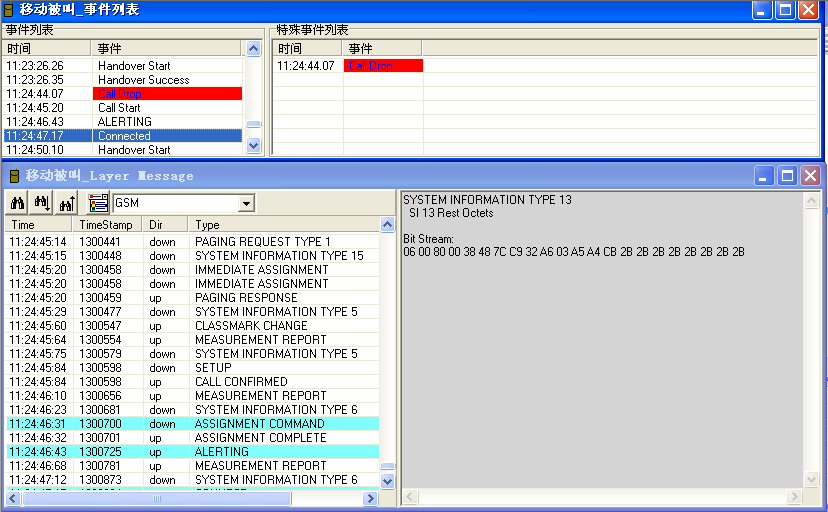Click the find-next binoculars with down arrow icon
This screenshot has height=512, width=828.
tap(42, 203)
